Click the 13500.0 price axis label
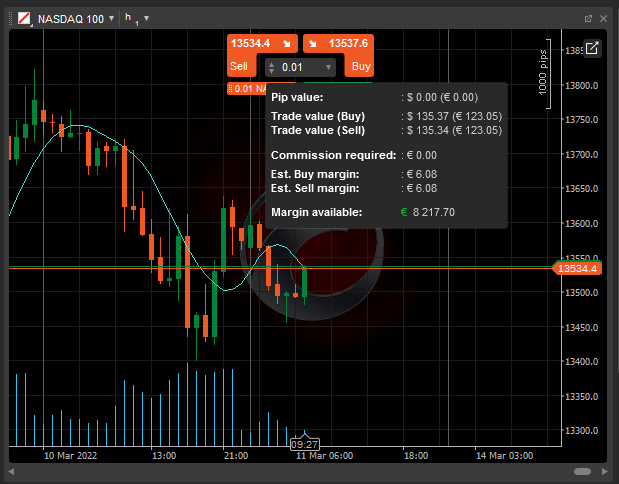Viewport: 619px width, 484px height. (581, 293)
